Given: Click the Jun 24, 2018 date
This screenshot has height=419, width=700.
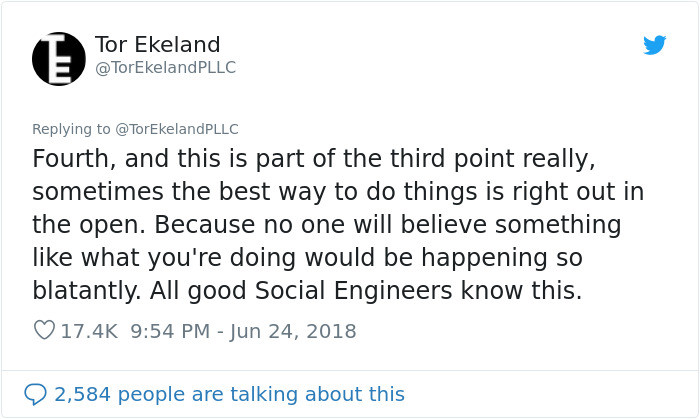Looking at the screenshot, I should tap(293, 330).
